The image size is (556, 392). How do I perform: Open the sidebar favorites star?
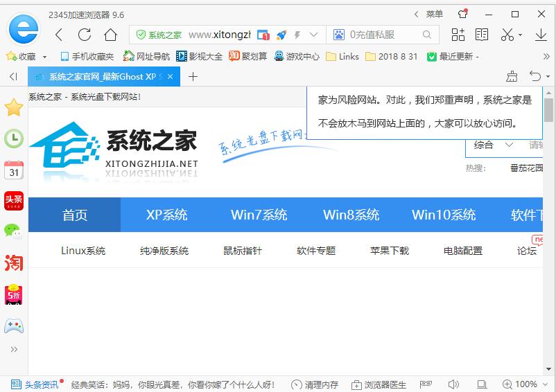point(14,107)
